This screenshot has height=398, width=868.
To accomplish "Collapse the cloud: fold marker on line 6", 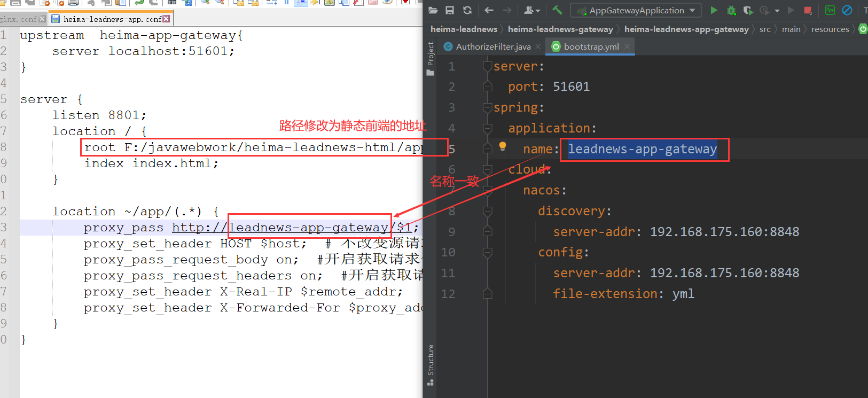I will (x=487, y=170).
